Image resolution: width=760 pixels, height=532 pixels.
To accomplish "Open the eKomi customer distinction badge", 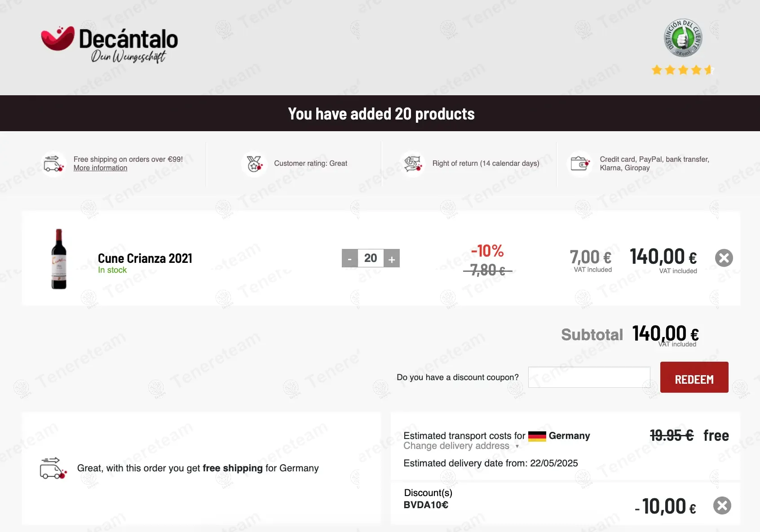I will 683,38.
